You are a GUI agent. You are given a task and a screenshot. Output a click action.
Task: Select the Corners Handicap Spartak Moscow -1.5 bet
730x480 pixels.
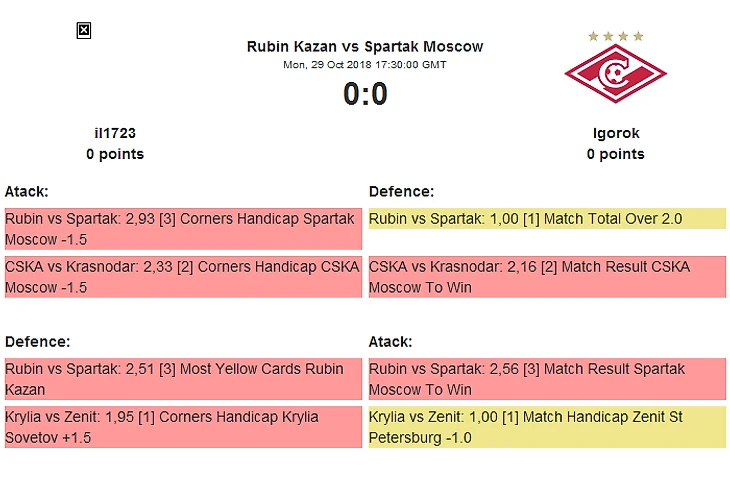point(183,228)
